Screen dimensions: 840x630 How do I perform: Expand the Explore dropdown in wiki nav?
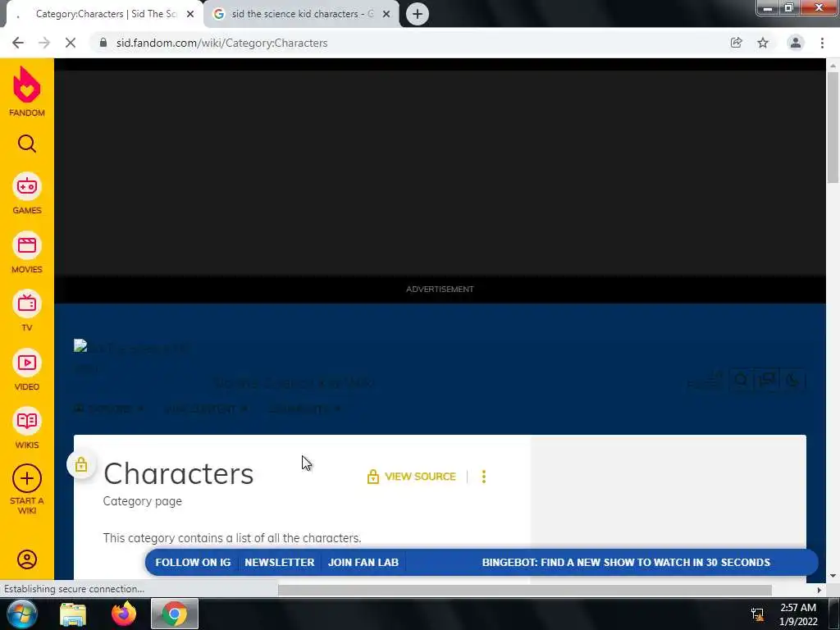(x=109, y=409)
